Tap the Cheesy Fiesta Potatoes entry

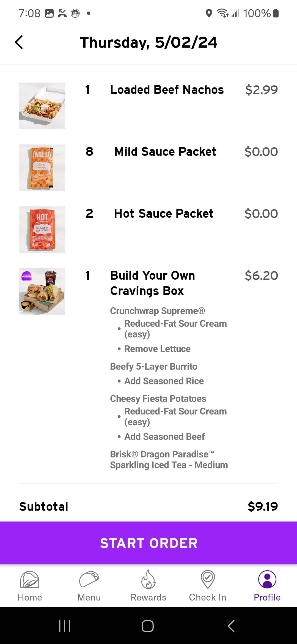pos(158,399)
